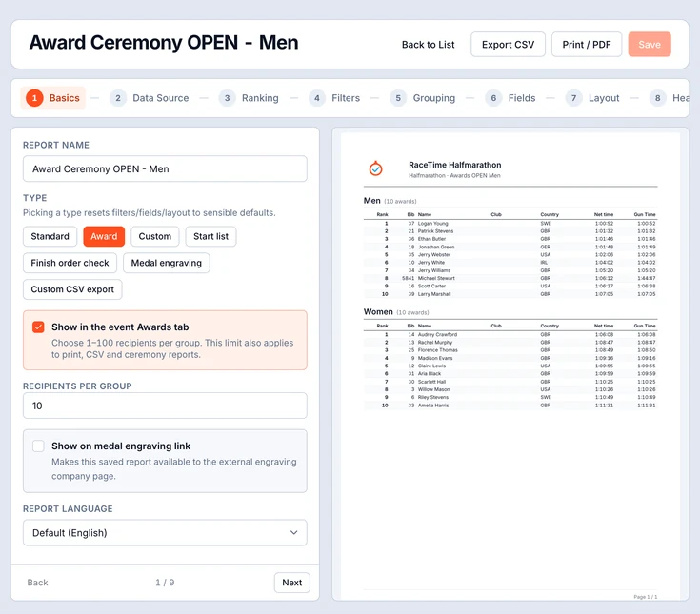Viewport: 700px width, 614px height.
Task: Uncheck Show in the event Awards tab
Action: 38,327
